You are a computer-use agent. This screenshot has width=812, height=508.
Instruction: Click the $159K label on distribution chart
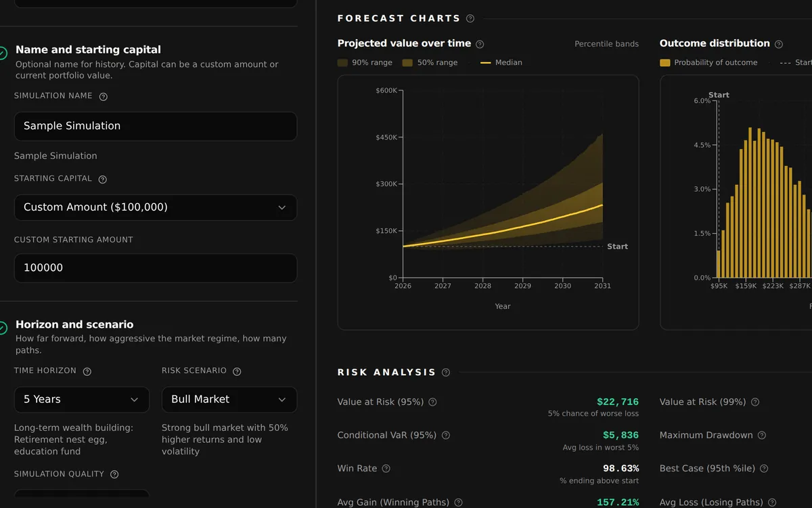tap(746, 286)
